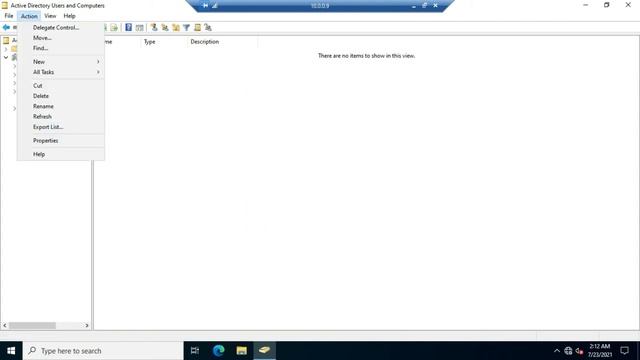The height and width of the screenshot is (360, 640).
Task: Open the clock showing 2:12 AM
Action: (600, 351)
